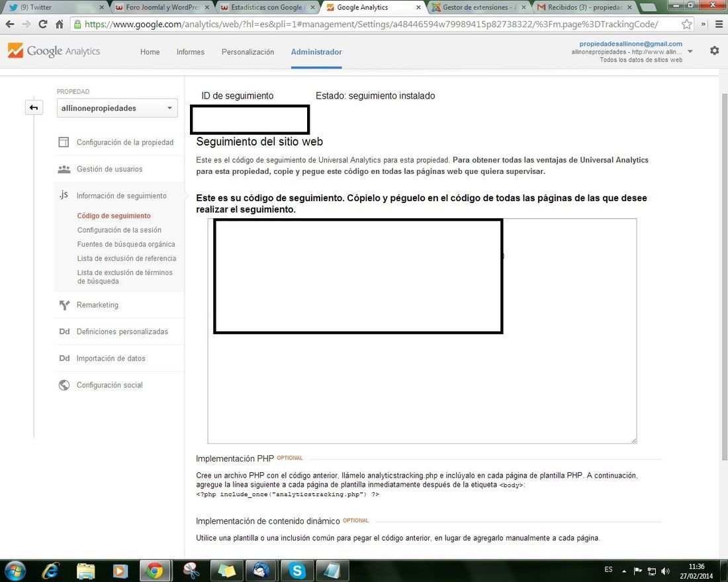The width and height of the screenshot is (728, 582).
Task: Click the Action Center flag tray icon
Action: (x=638, y=571)
